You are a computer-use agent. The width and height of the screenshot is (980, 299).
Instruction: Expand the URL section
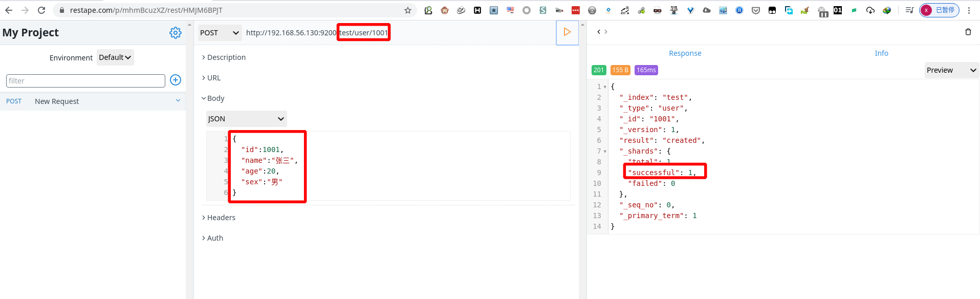pyautogui.click(x=211, y=78)
